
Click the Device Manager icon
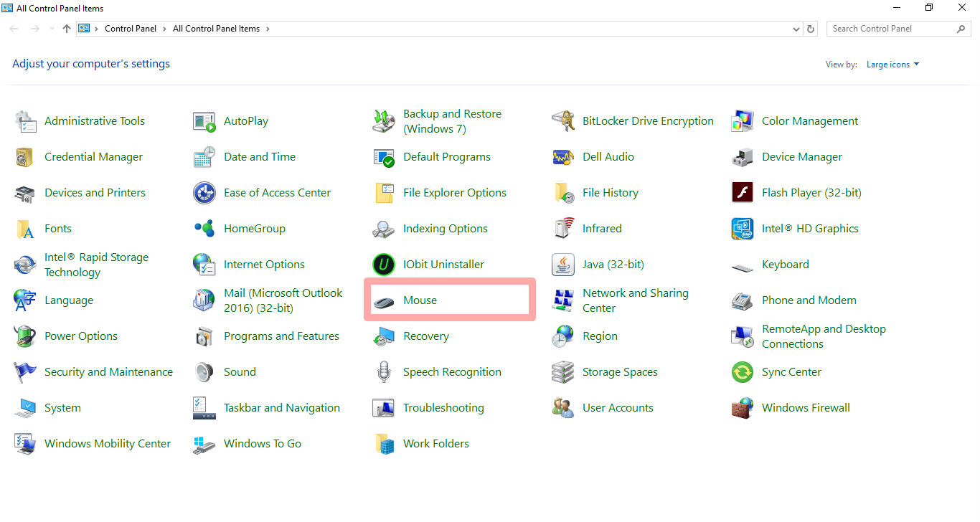pyautogui.click(x=743, y=157)
